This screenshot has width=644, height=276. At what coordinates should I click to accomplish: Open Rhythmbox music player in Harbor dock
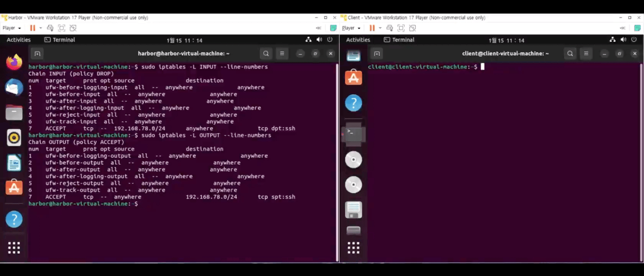[14, 138]
